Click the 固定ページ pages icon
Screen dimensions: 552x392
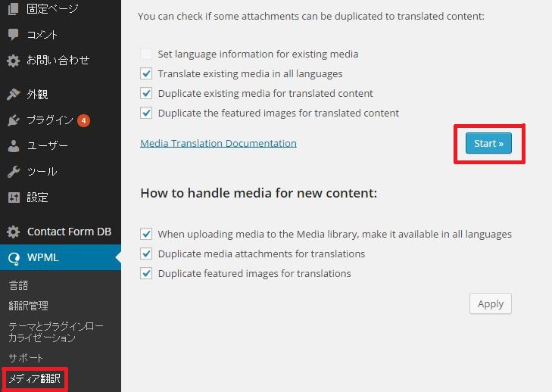[14, 9]
